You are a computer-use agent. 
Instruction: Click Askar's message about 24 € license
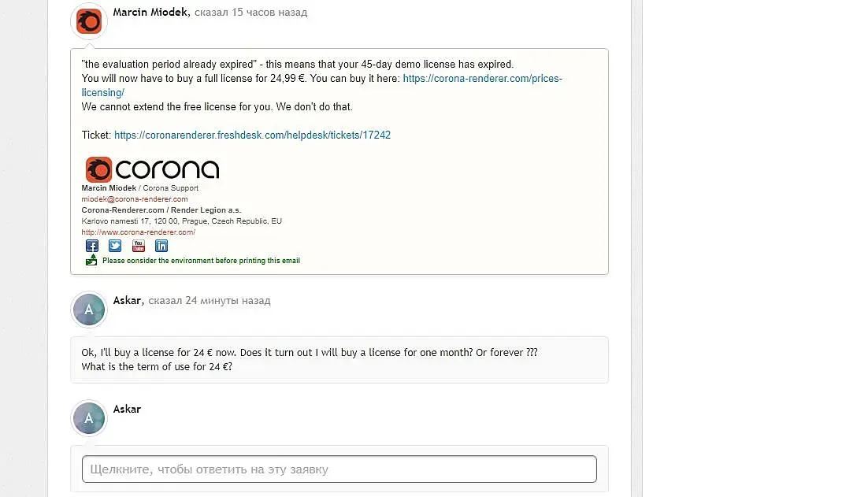point(310,360)
